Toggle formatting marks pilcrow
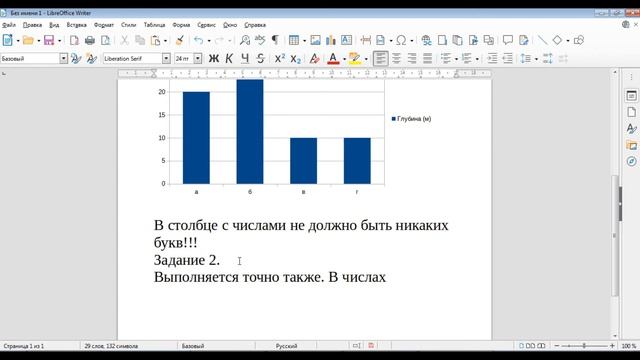 click(275, 40)
